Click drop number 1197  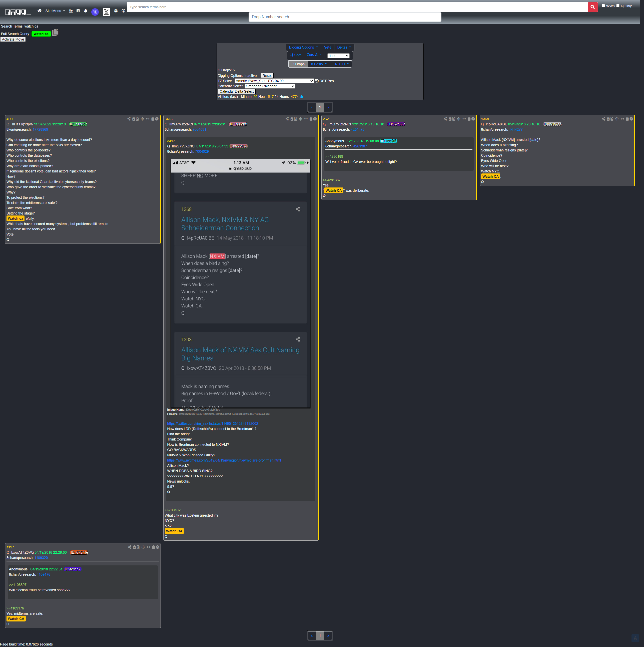[x=10, y=547]
